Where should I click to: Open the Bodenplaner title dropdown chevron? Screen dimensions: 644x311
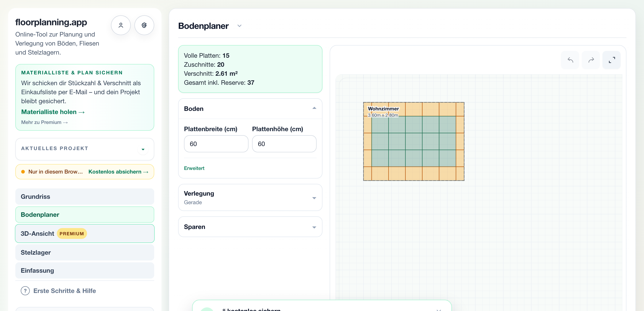click(239, 26)
